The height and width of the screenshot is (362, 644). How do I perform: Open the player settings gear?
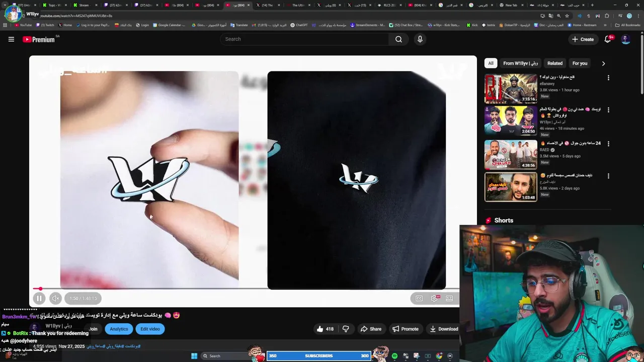[434, 298]
